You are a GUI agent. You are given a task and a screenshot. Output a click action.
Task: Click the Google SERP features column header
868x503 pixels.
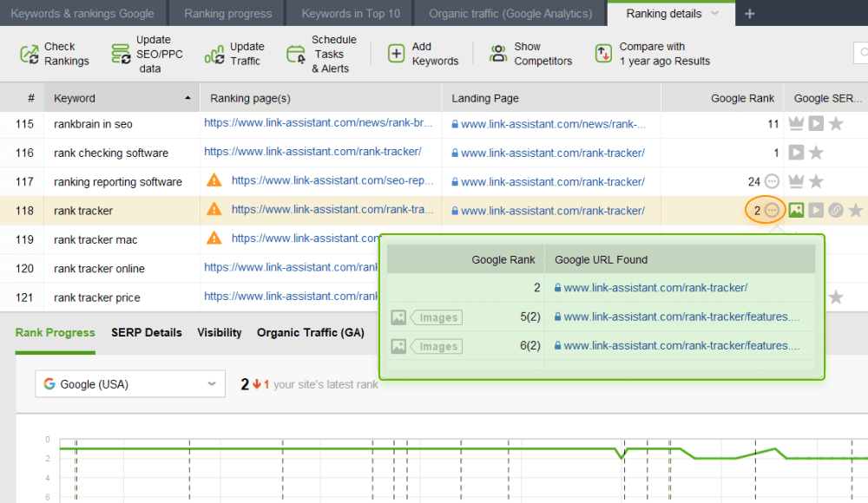[826, 98]
